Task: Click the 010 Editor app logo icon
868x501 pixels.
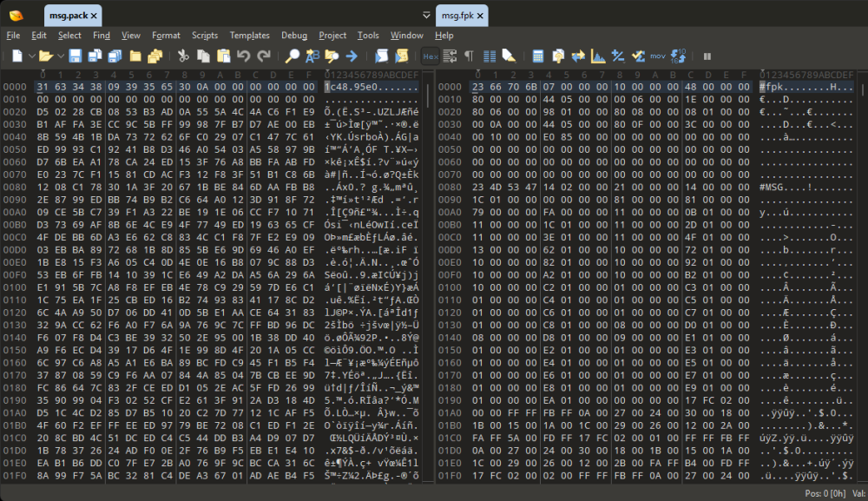Action: [x=16, y=15]
